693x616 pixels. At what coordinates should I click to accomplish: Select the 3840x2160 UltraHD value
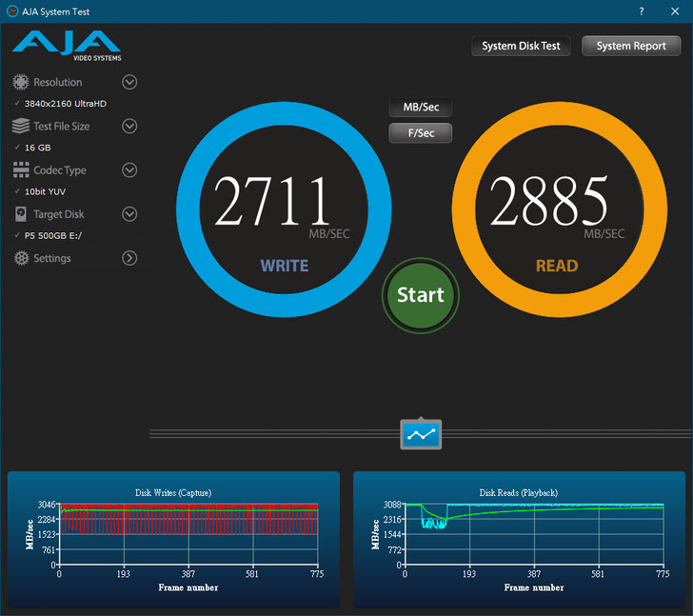pyautogui.click(x=66, y=104)
